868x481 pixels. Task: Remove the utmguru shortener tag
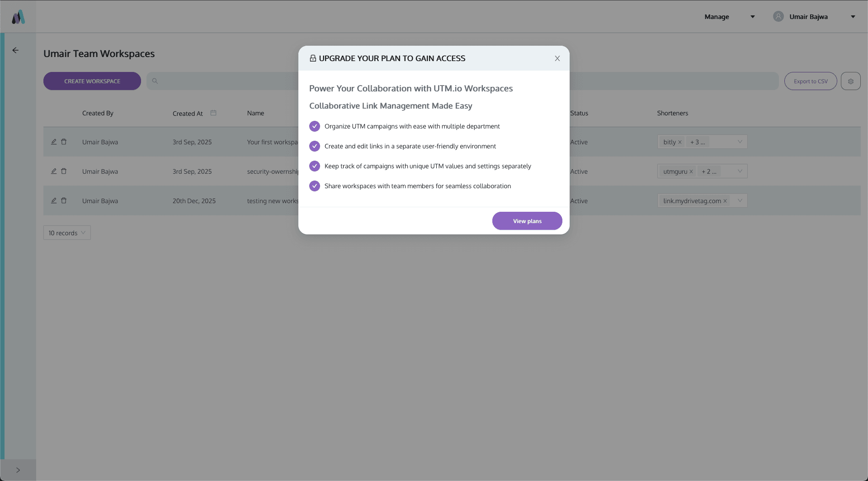[691, 171]
